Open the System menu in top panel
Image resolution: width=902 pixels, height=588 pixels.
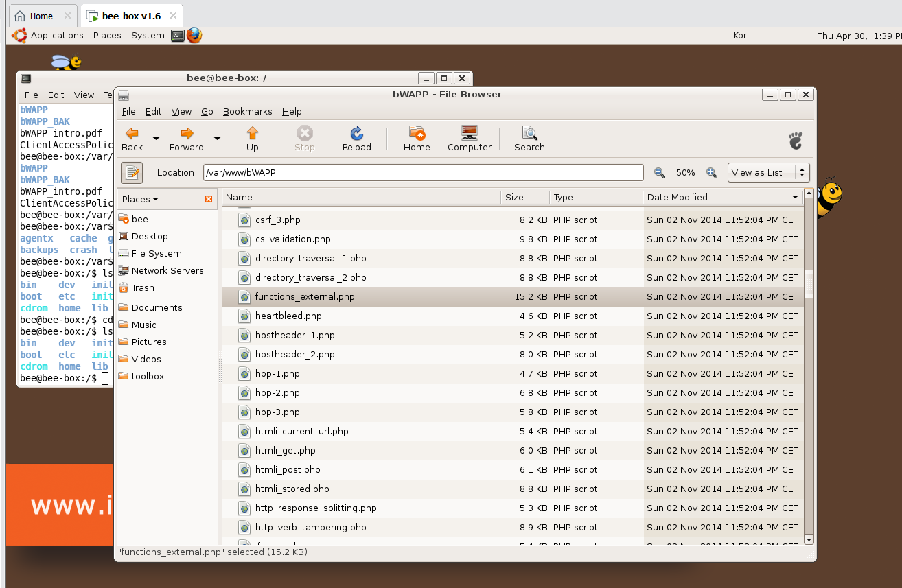coord(148,35)
